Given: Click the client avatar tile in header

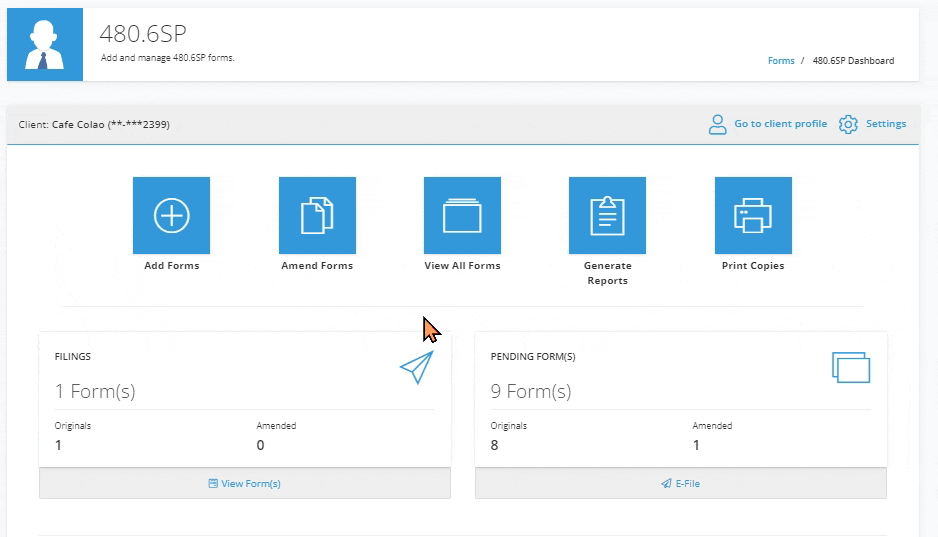Looking at the screenshot, I should tap(45, 45).
